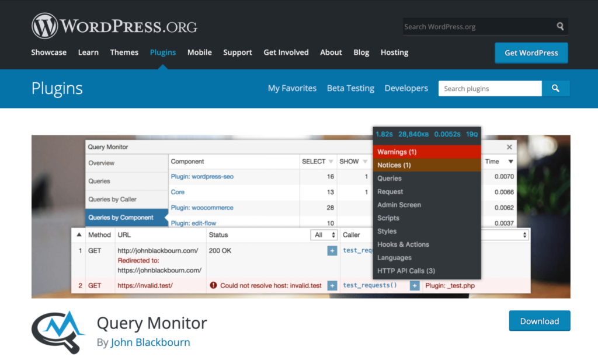Image resolution: width=598 pixels, height=364 pixels.
Task: Click plus icon next to test_requests() caller
Action: click(x=415, y=286)
